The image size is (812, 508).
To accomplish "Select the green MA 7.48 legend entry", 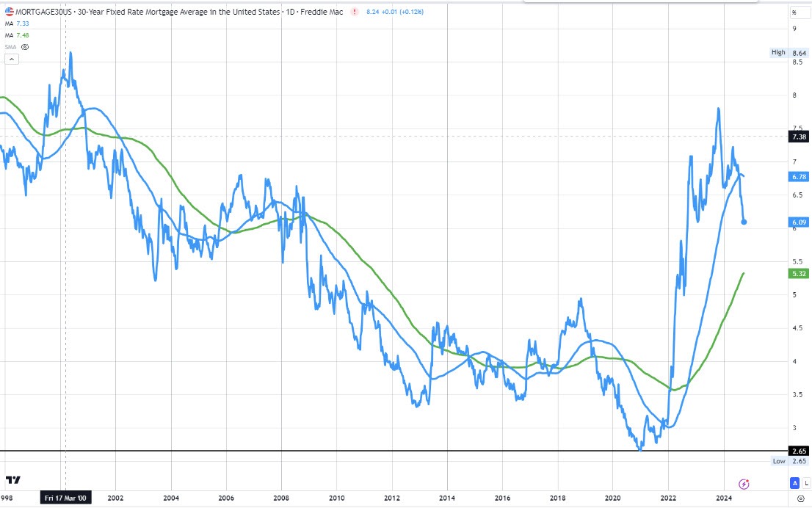I will click(17, 35).
